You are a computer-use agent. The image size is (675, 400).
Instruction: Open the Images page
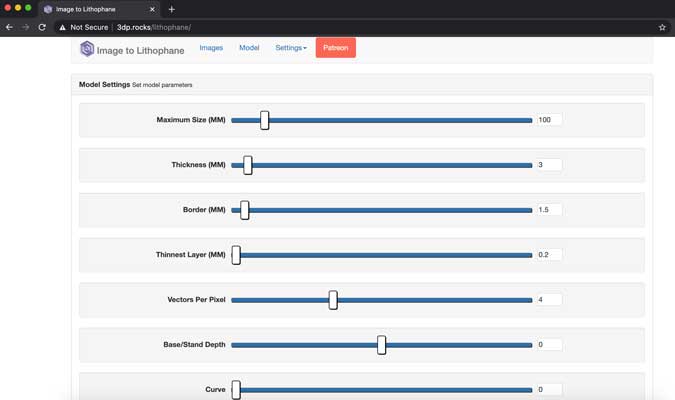coord(211,48)
